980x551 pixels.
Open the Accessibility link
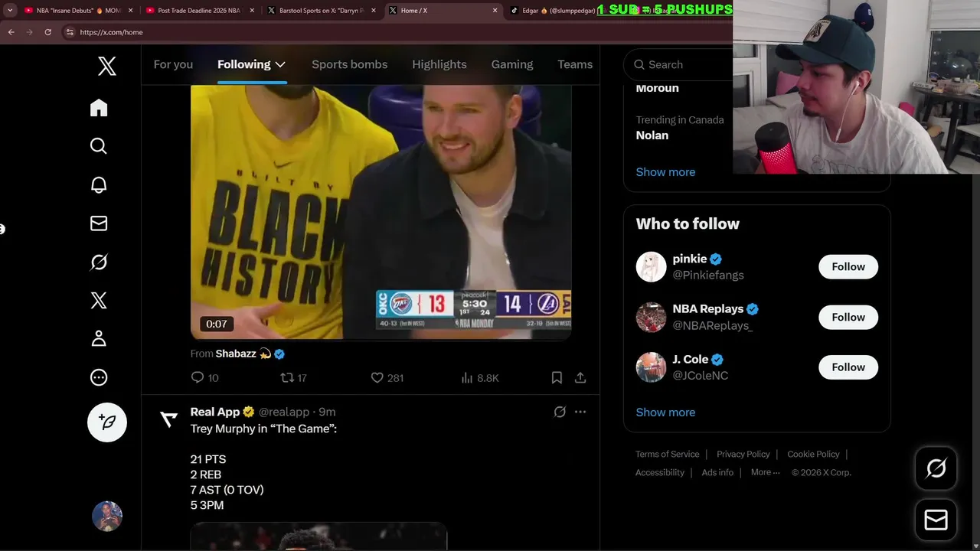[659, 472]
